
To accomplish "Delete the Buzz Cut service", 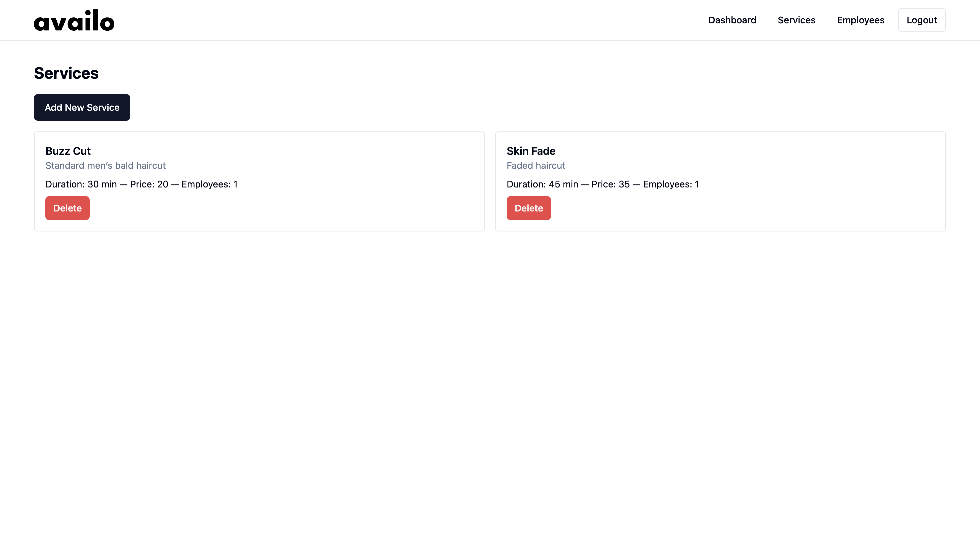I will 67,208.
